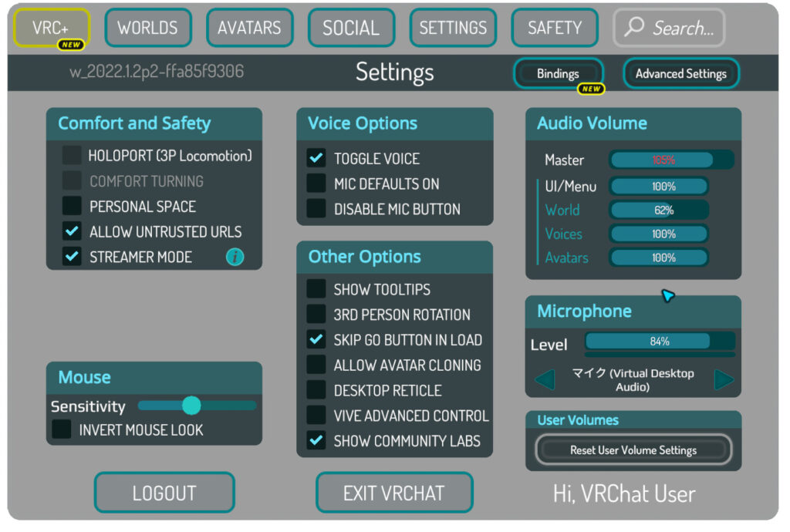790x532 pixels.
Task: Select next microphone device arrow
Action: 724,379
